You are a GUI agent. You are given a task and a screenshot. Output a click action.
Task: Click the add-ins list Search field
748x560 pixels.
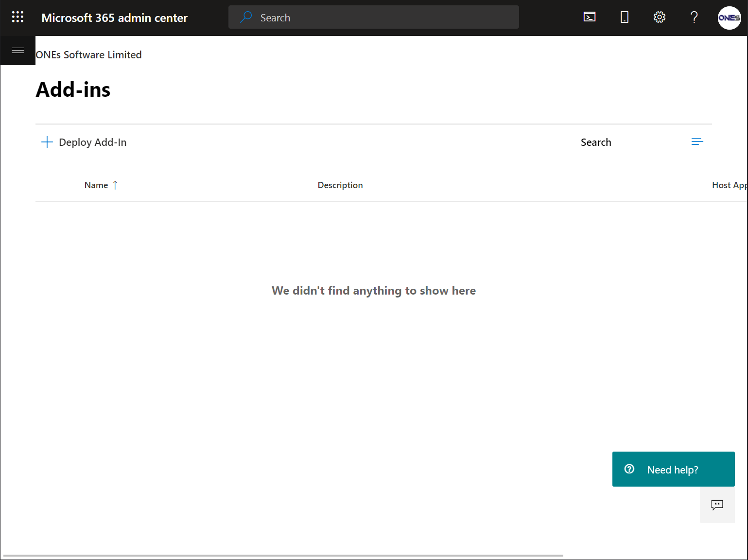pyautogui.click(x=596, y=142)
